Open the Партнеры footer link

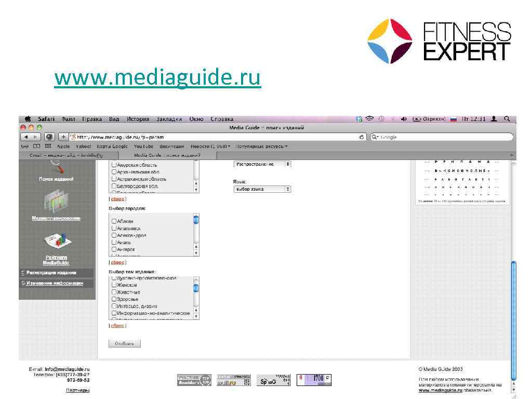coord(78,390)
